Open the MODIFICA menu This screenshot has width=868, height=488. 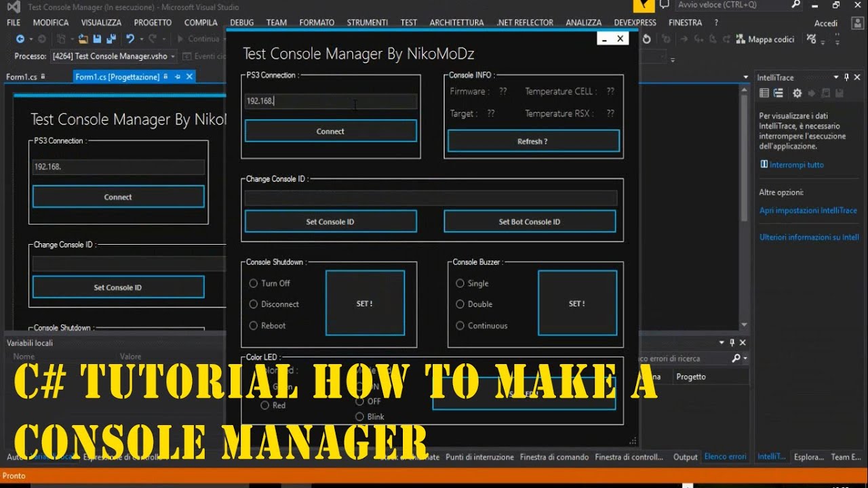(51, 22)
